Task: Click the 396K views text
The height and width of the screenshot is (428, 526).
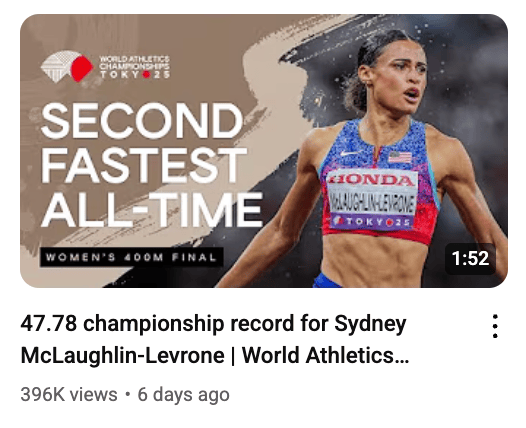Action: coord(69,394)
